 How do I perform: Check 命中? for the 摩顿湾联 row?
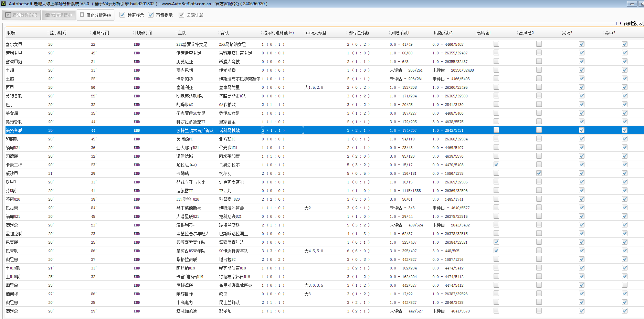pyautogui.click(x=624, y=285)
